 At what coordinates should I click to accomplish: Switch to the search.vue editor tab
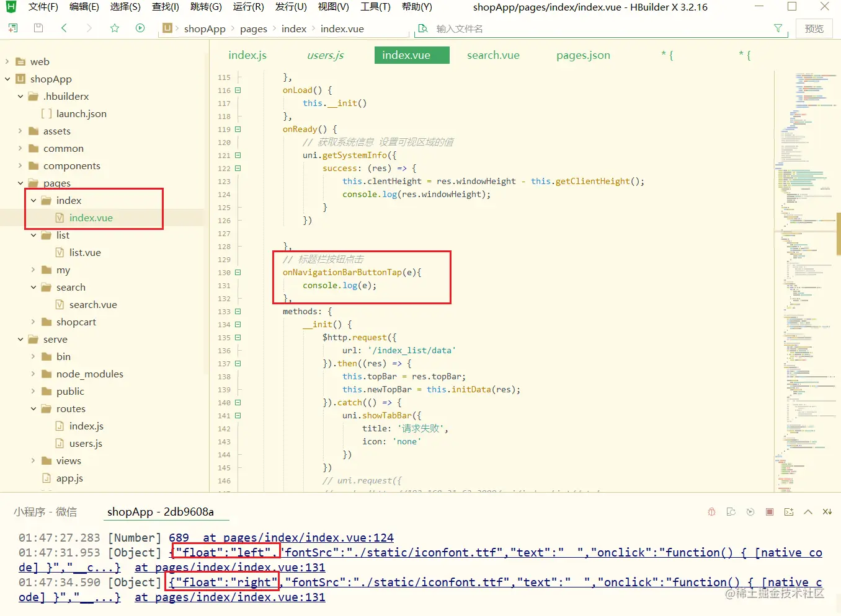click(493, 55)
